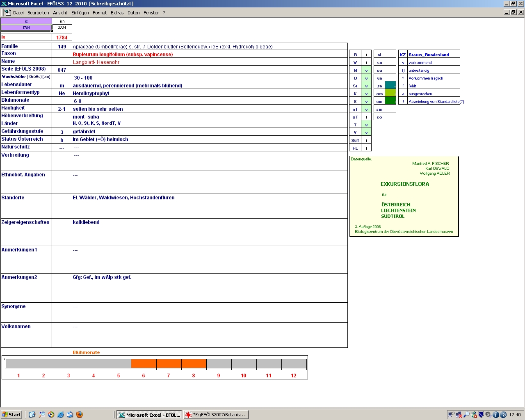This screenshot has height=420, width=525.
Task: Click the fifth quick launch icon before Firefox
Action: coord(70,415)
